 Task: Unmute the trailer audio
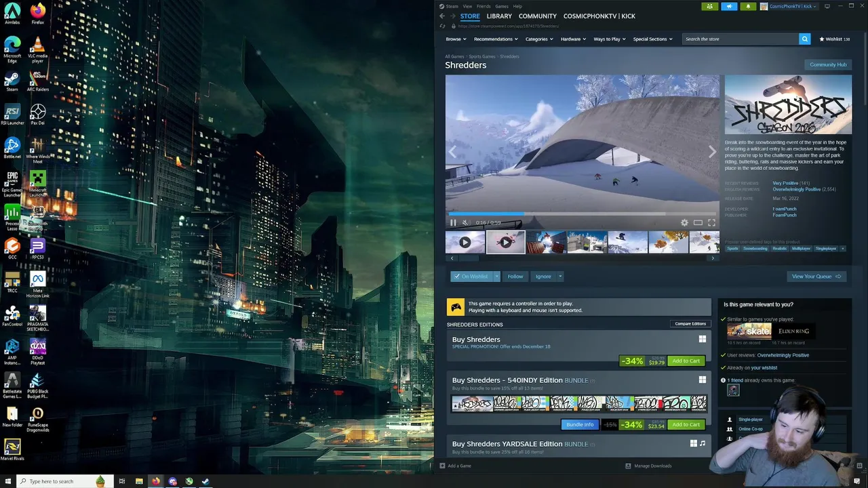(x=465, y=222)
